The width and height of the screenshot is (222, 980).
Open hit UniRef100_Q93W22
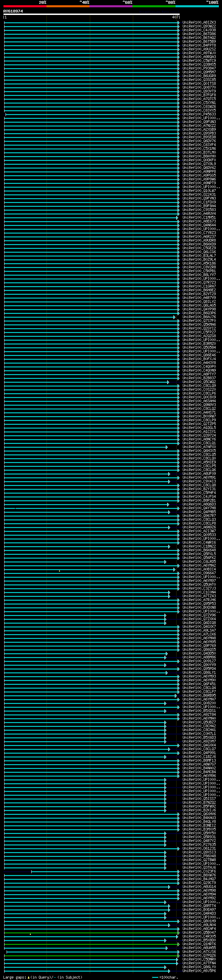tap(199, 26)
